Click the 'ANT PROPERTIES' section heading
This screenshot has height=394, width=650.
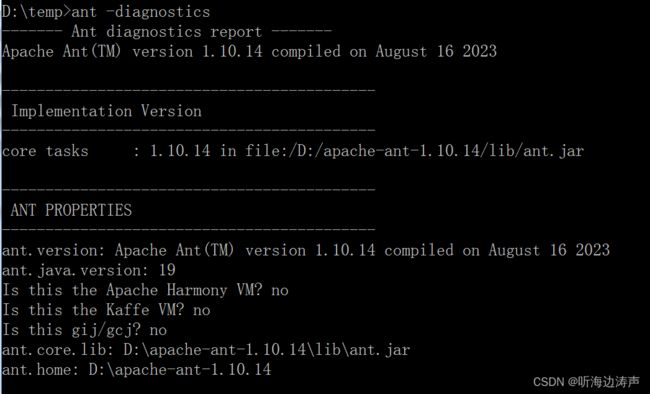71,210
